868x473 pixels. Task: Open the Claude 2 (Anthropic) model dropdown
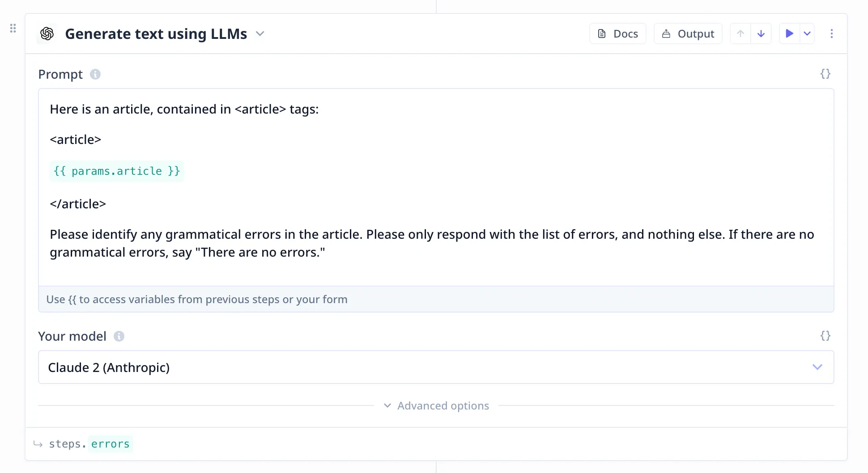[436, 367]
